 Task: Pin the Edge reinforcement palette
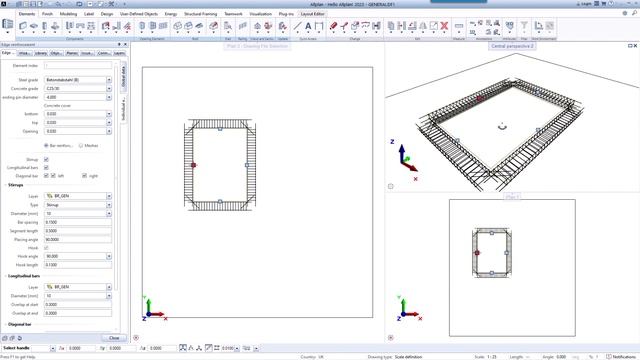tap(119, 44)
